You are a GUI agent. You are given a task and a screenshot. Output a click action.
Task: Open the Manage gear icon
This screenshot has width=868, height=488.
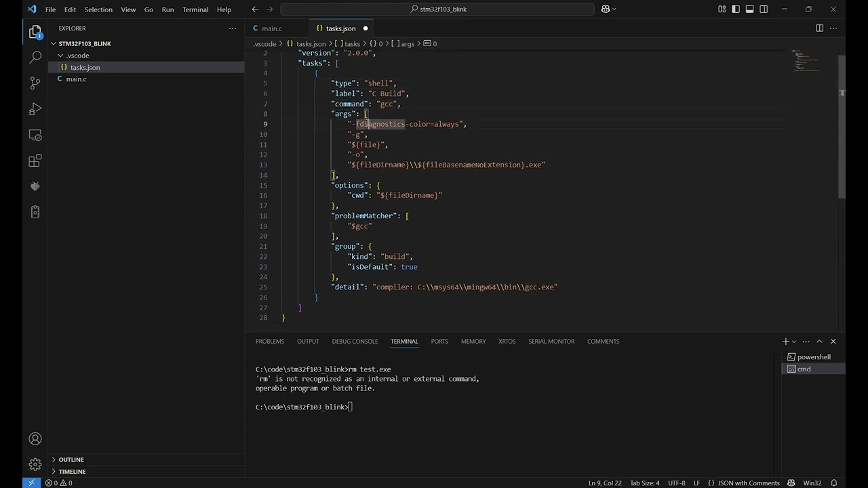coord(35,465)
